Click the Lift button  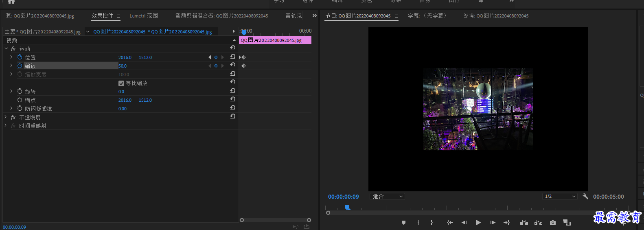(524, 222)
